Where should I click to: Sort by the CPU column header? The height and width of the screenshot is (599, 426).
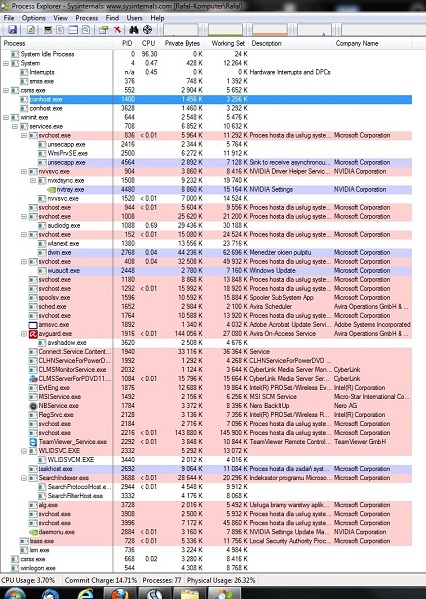[148, 44]
